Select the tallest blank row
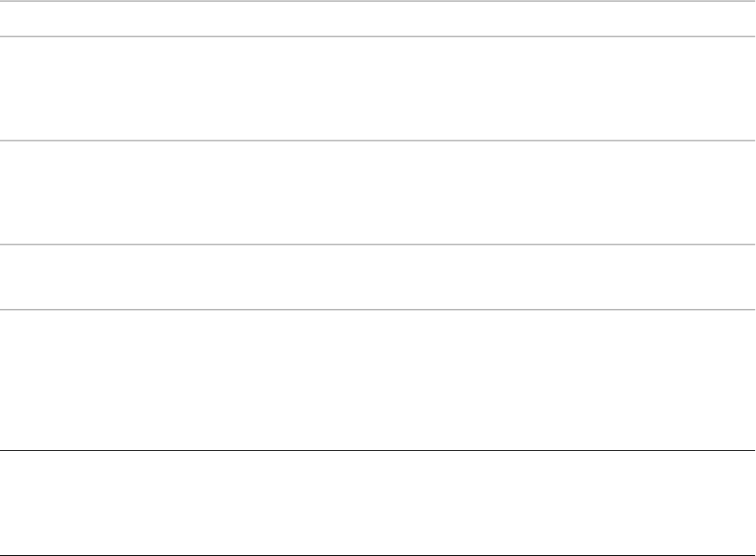The image size is (756, 556). click(x=378, y=380)
